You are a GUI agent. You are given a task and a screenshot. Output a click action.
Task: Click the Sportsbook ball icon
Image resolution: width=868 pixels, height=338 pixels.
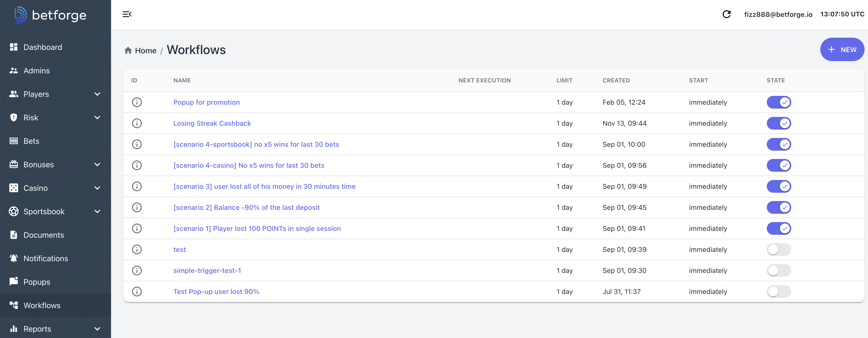[13, 211]
